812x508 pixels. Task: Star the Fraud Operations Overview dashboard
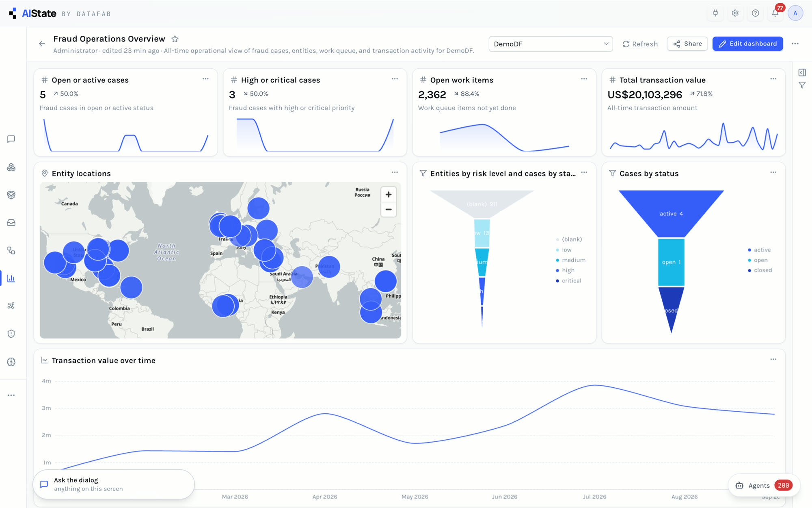pos(175,39)
